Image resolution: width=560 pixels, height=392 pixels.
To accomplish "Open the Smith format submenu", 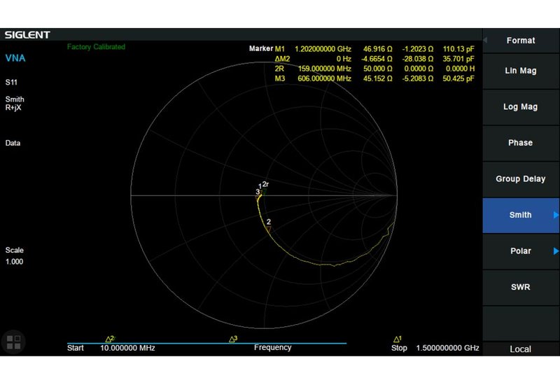I will [520, 215].
